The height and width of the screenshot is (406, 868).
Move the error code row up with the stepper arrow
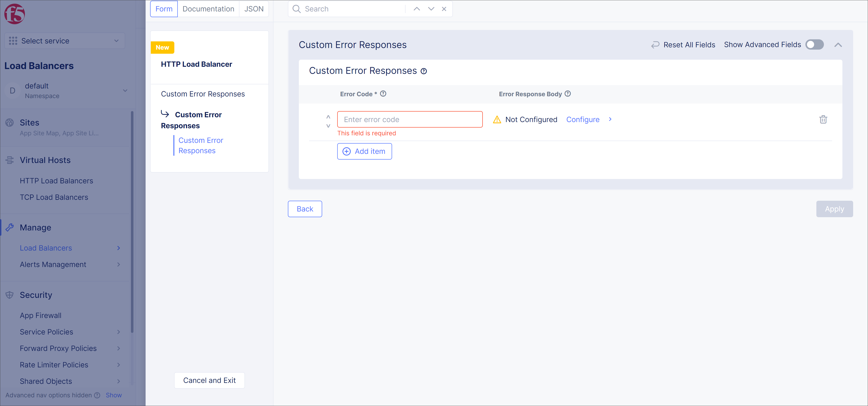[328, 116]
